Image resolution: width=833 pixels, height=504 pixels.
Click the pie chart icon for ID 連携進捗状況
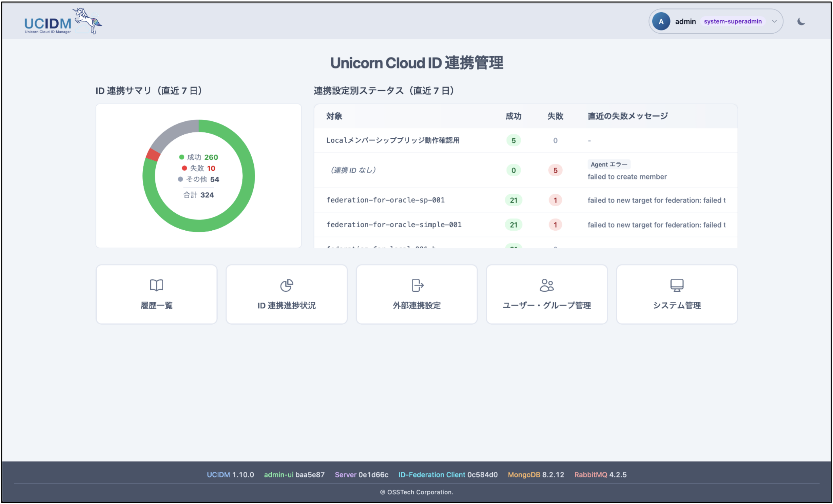click(x=287, y=285)
